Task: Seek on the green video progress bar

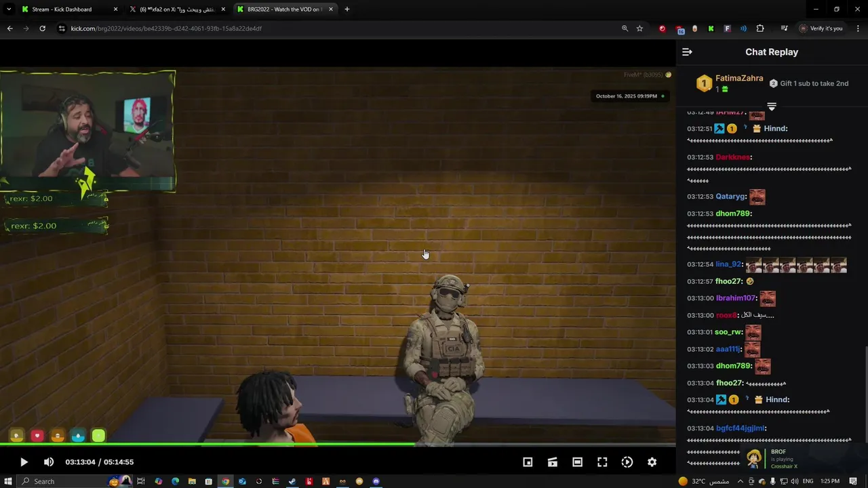Action: click(x=338, y=445)
